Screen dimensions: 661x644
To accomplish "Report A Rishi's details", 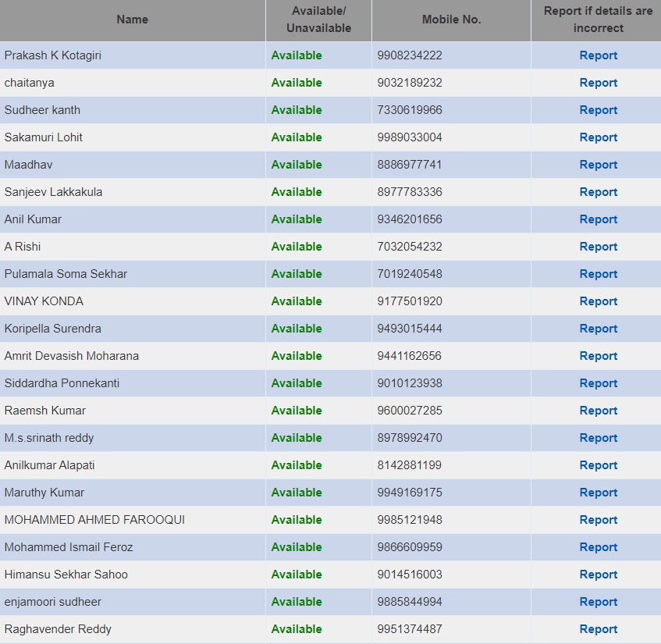I will pyautogui.click(x=599, y=247).
